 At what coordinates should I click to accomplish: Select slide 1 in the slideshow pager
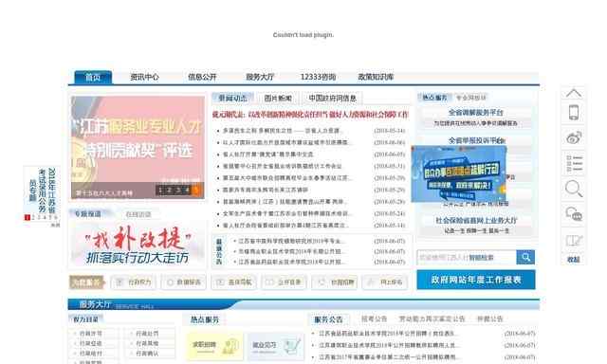click(x=160, y=190)
